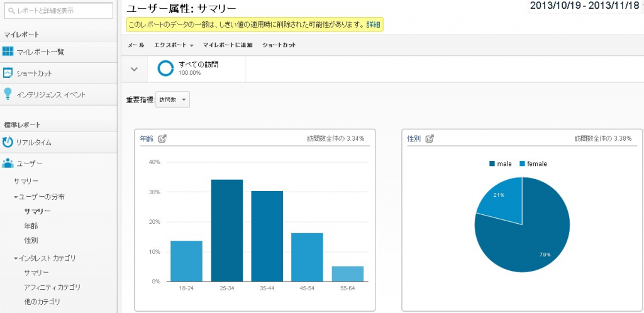This screenshot has height=313, width=644.
Task: Click the マイレポート一覧 dashboard grid icon
Action: (x=8, y=52)
